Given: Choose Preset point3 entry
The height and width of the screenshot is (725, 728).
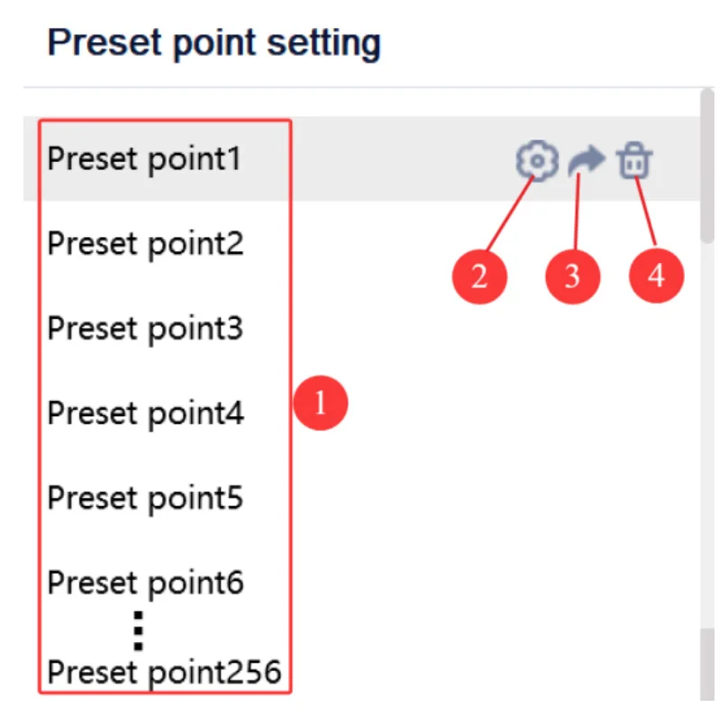Looking at the screenshot, I should tap(145, 329).
